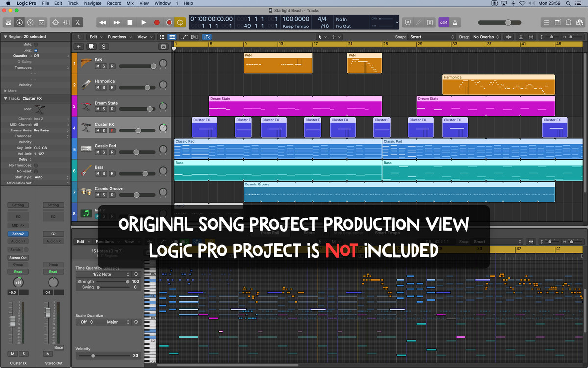Rewind the playhead
Viewport: 588px width, 368px height.
pyautogui.click(x=103, y=22)
